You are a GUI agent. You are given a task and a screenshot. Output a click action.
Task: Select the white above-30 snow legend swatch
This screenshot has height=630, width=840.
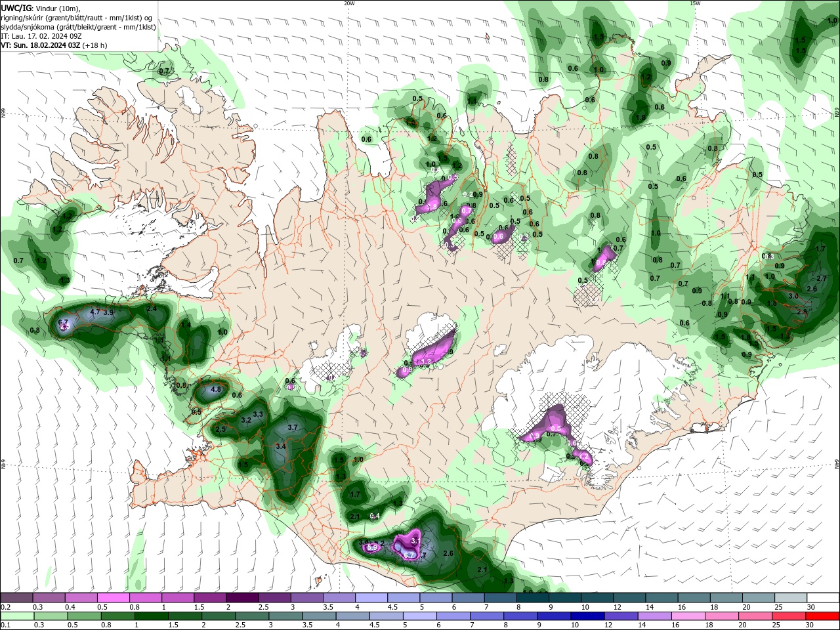[824, 598]
